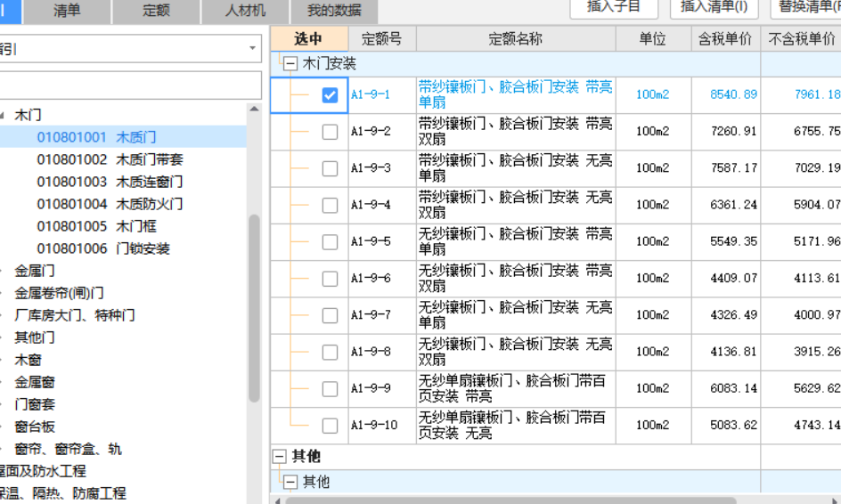
Task: Click price cell 8540.89
Action: tap(733, 95)
